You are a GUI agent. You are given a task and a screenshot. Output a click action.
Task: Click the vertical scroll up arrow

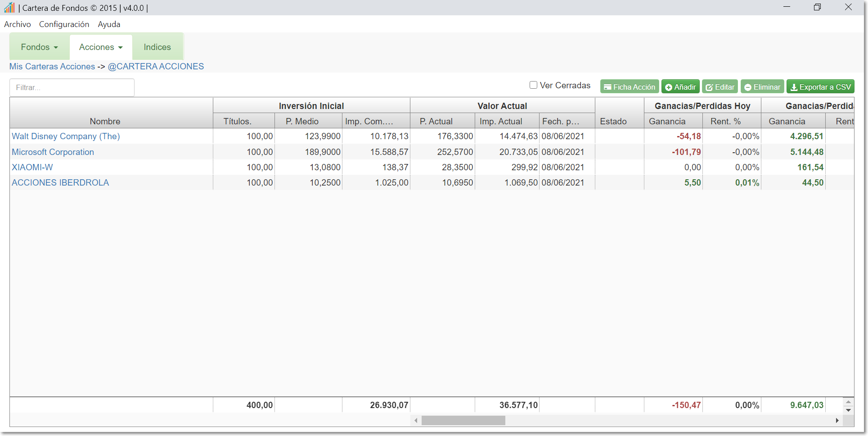pyautogui.click(x=848, y=402)
